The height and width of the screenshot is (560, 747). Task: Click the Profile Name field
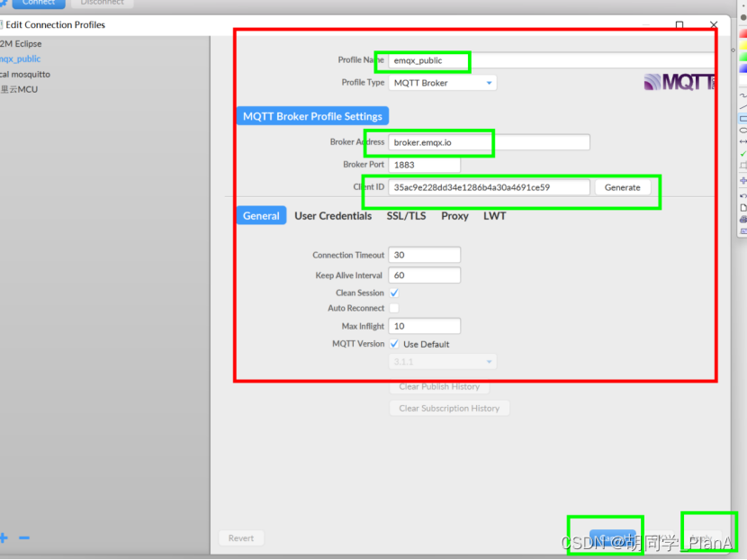tap(553, 60)
